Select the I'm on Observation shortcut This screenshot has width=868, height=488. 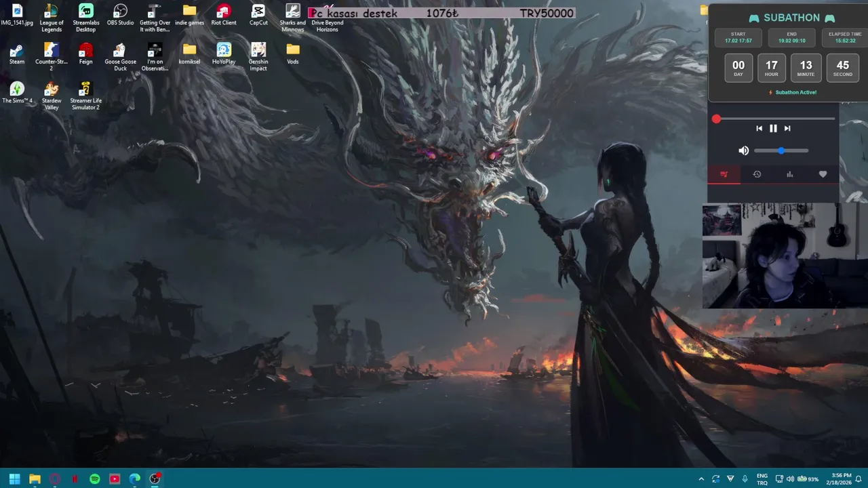tap(155, 57)
